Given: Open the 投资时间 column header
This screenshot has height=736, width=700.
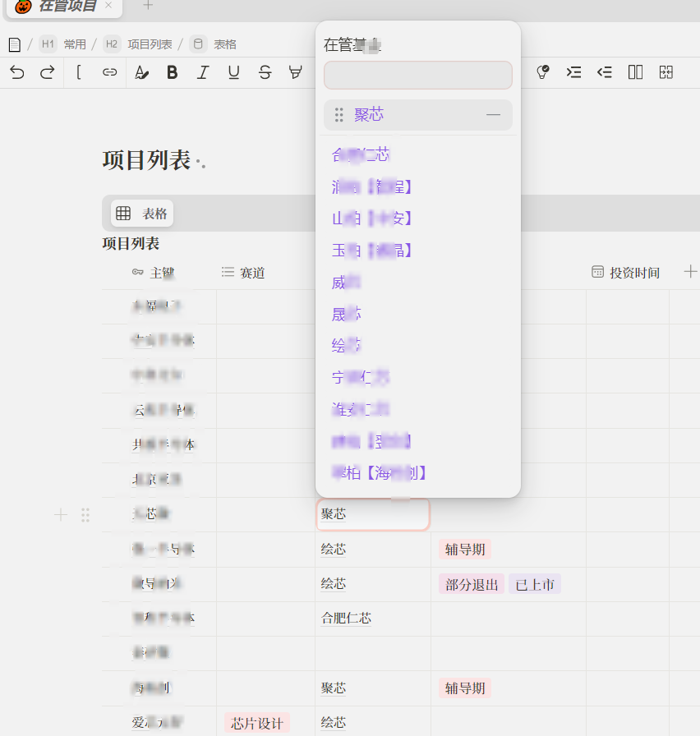Looking at the screenshot, I should click(x=626, y=273).
